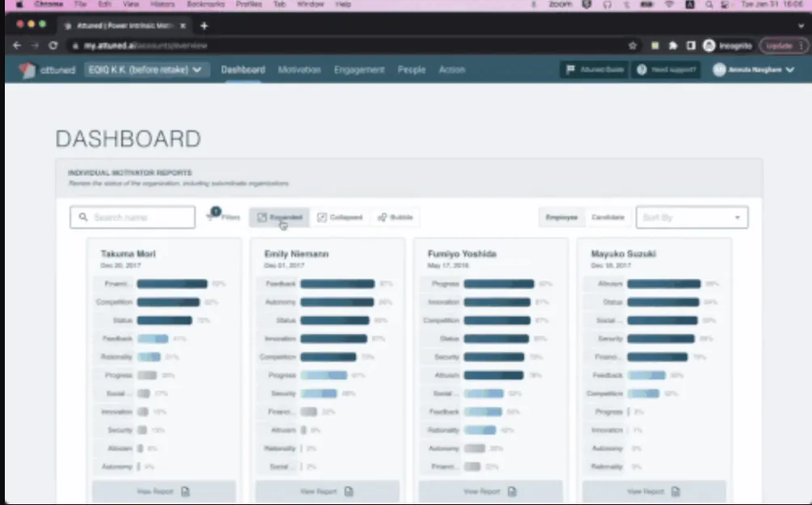Reload the page with the browser refresh icon
812x505 pixels.
click(53, 46)
